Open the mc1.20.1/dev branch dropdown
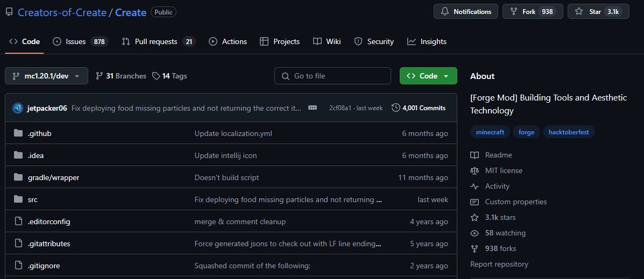Viewport: 644px width, 279px height. pos(46,76)
